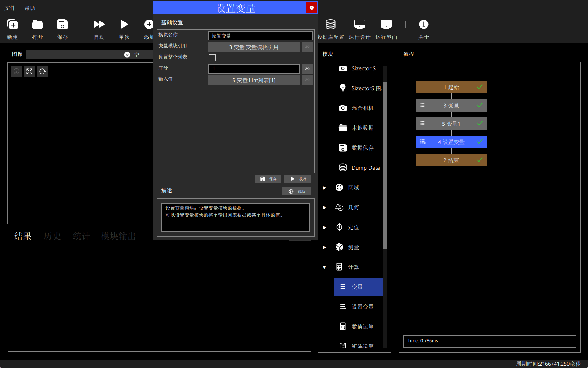Open 运行设计 run design monitor icon

pos(359,24)
